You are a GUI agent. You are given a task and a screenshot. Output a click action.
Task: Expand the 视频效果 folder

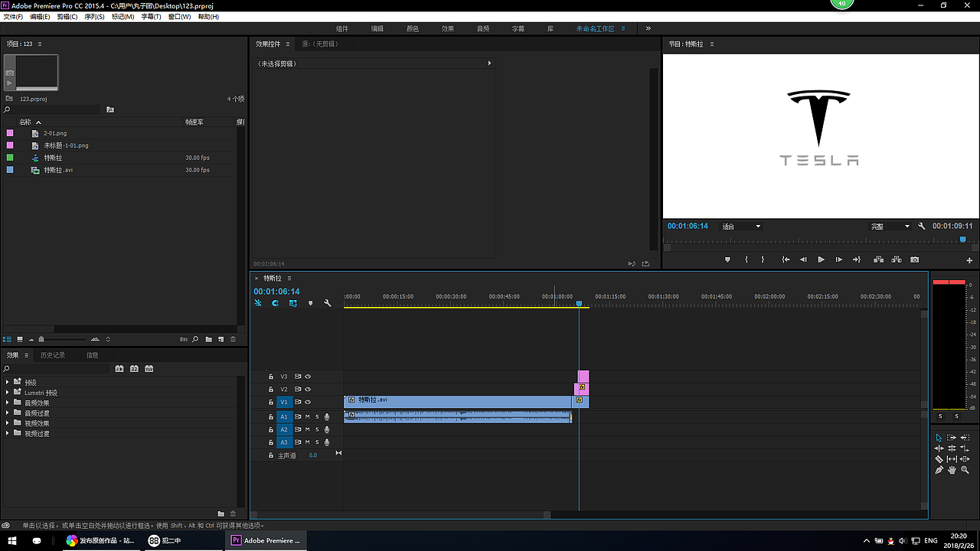(8, 423)
